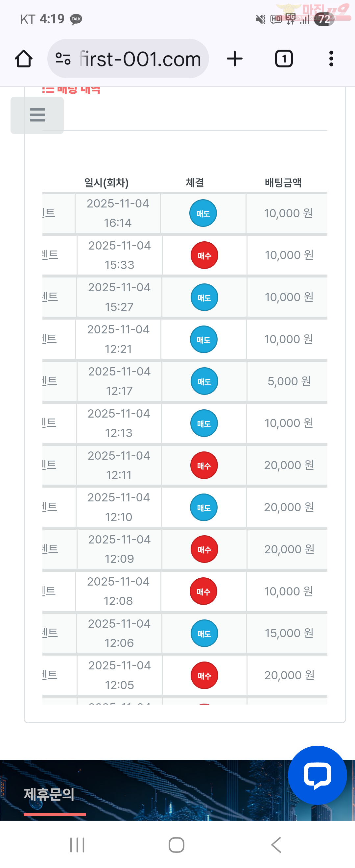
Task: Click the red 매수 badge for 12:11
Action: 204,465
